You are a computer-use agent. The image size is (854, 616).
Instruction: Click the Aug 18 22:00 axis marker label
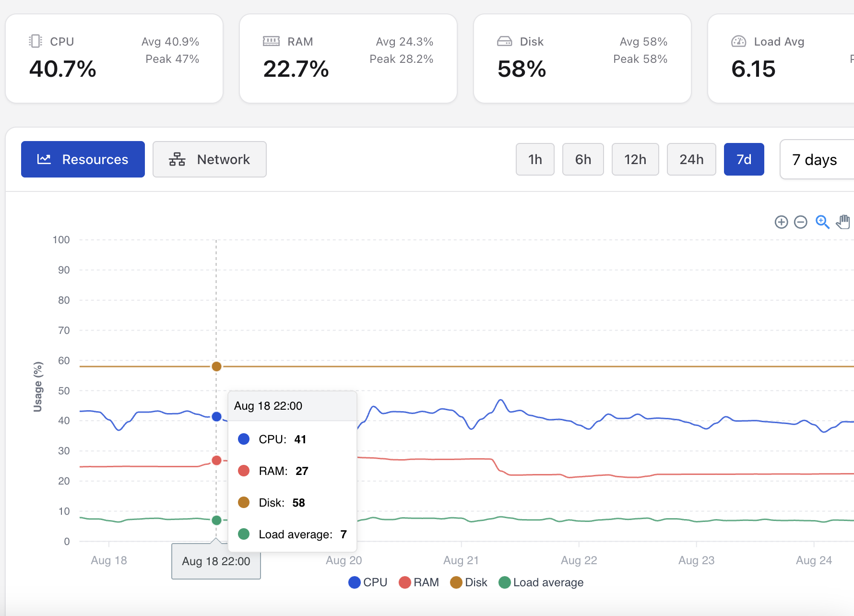pos(216,561)
